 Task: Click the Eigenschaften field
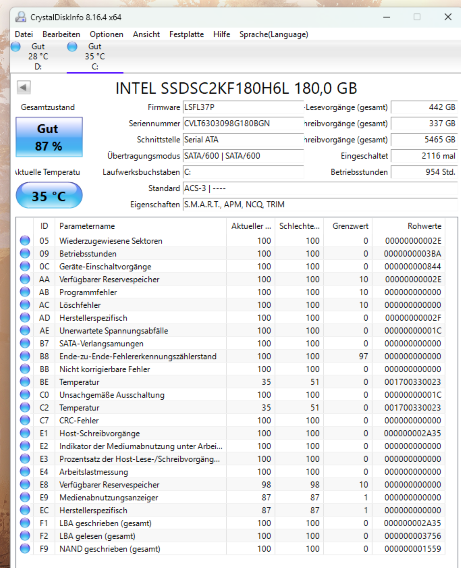pos(320,205)
